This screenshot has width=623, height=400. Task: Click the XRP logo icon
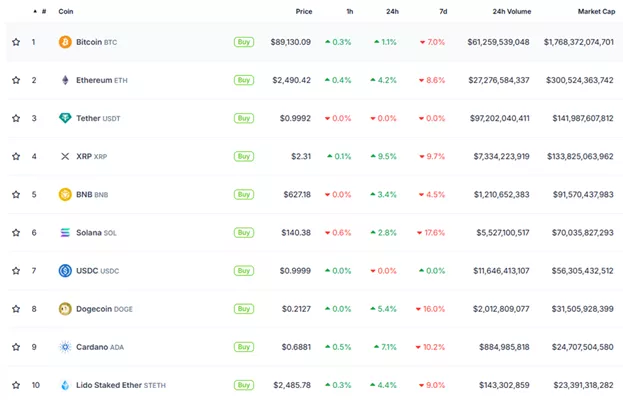coord(65,157)
